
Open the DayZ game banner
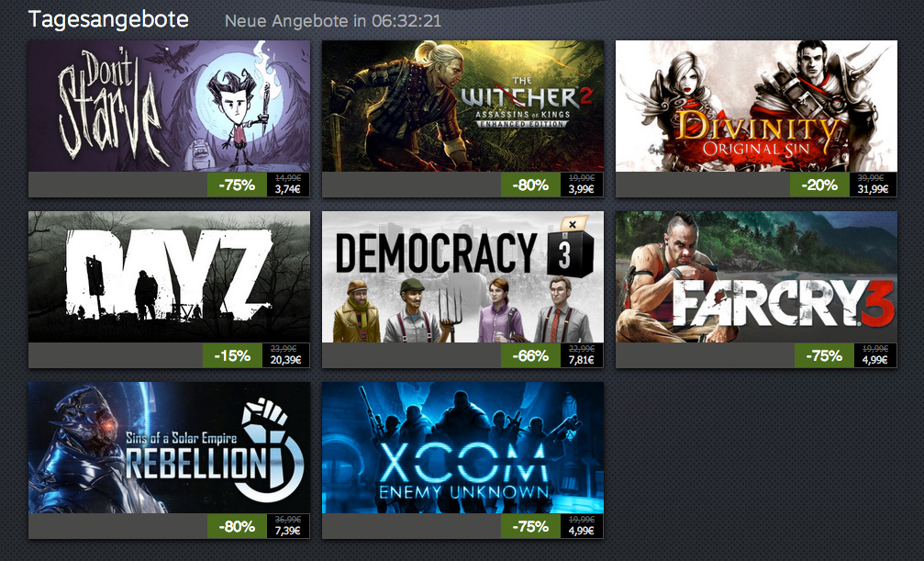(169, 276)
